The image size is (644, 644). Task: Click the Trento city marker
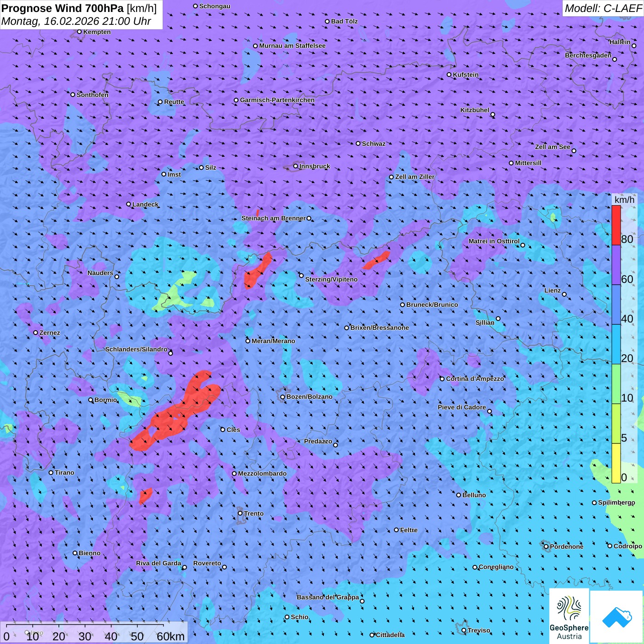[x=240, y=513]
